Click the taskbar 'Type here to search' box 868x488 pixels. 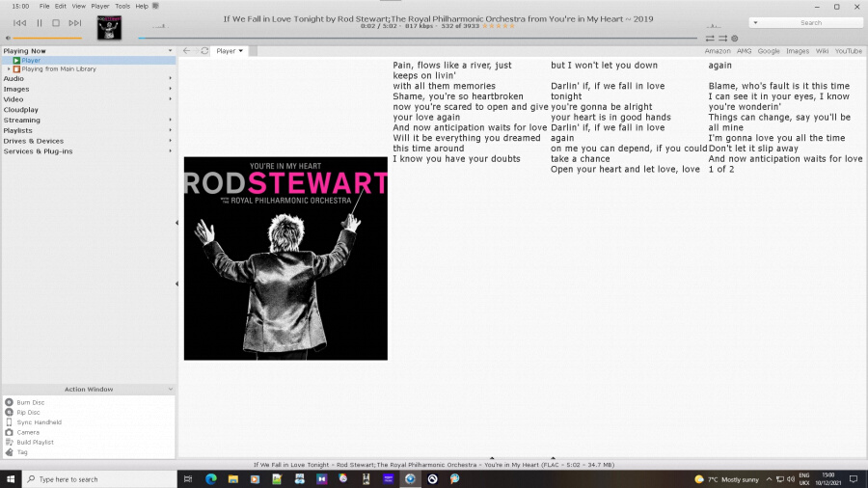tap(99, 479)
